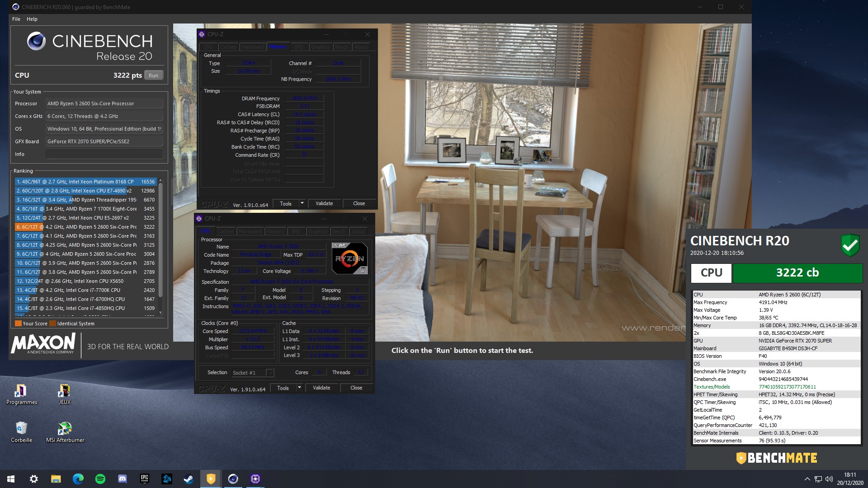This screenshot has width=868, height=488.
Task: Open the network status tray icon
Action: coord(818,479)
